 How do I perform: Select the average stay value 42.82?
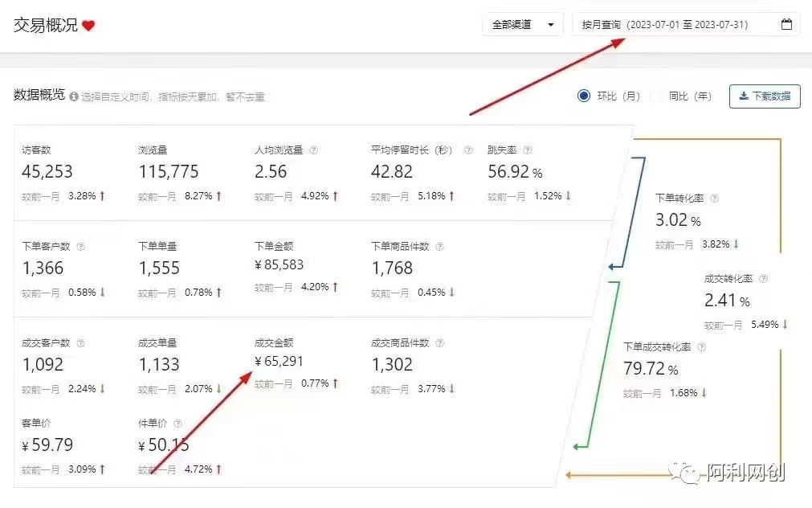391,171
